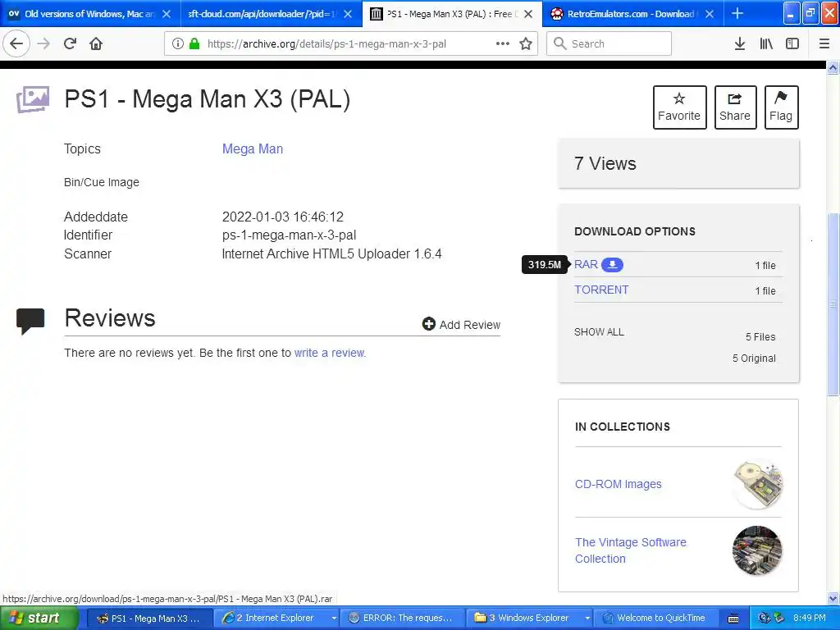Download the TORRENT file
The width and height of the screenshot is (840, 630).
[x=601, y=290]
